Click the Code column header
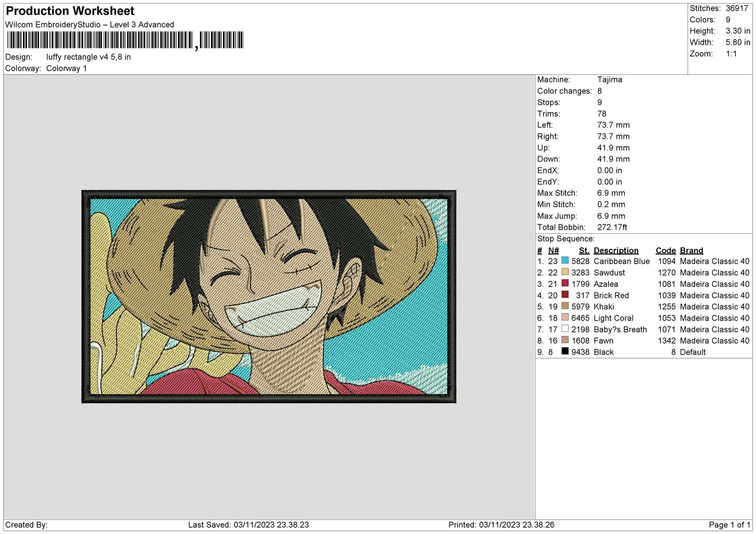This screenshot has height=534, width=756. pyautogui.click(x=665, y=251)
